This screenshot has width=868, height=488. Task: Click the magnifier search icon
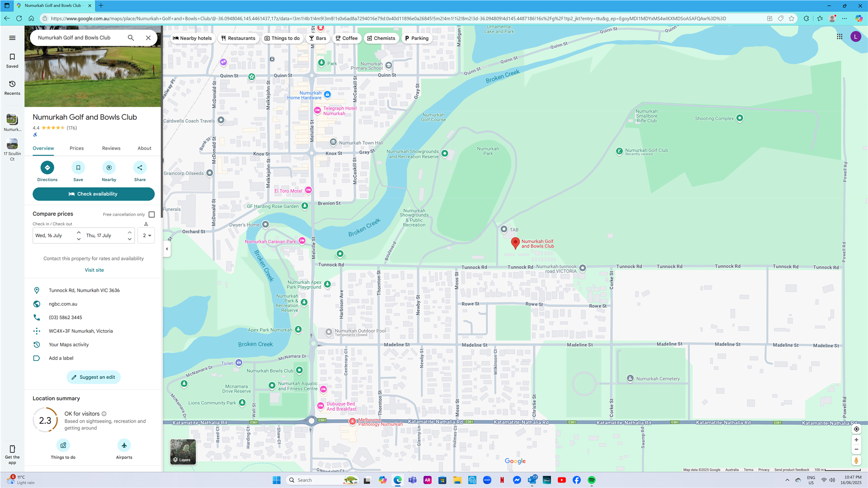pyautogui.click(x=131, y=38)
